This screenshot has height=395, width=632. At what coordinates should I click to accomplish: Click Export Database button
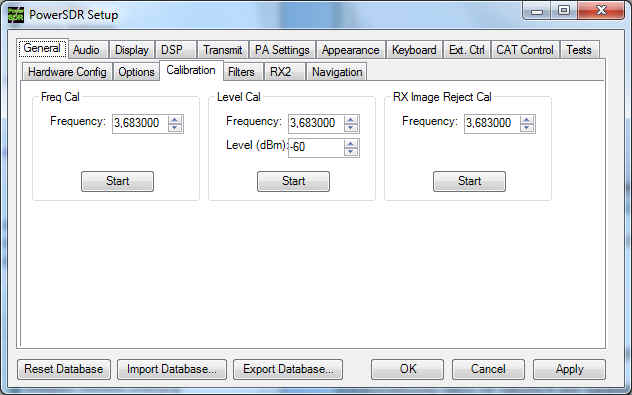coord(288,369)
